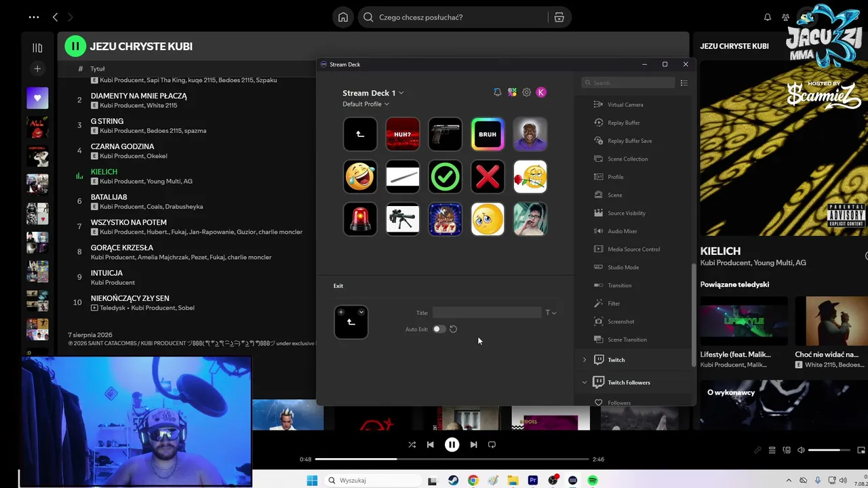Image resolution: width=868 pixels, height=488 pixels.
Task: Adjust the Spotify volume slider
Action: 829,450
